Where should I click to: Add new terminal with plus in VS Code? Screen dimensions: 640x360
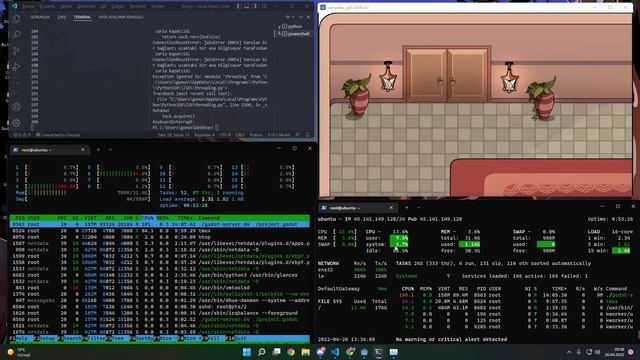288,17
